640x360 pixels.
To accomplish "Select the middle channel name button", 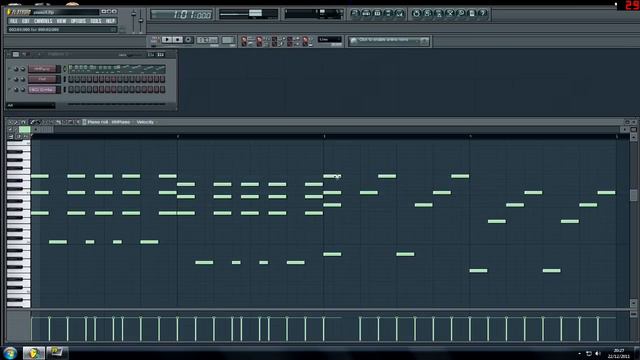I will tap(42, 79).
